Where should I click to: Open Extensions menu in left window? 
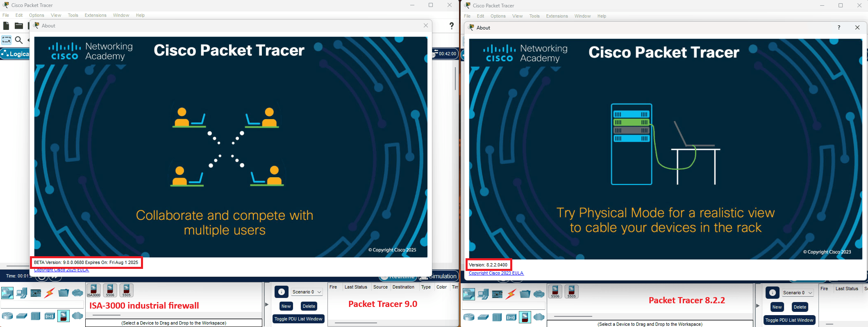95,15
